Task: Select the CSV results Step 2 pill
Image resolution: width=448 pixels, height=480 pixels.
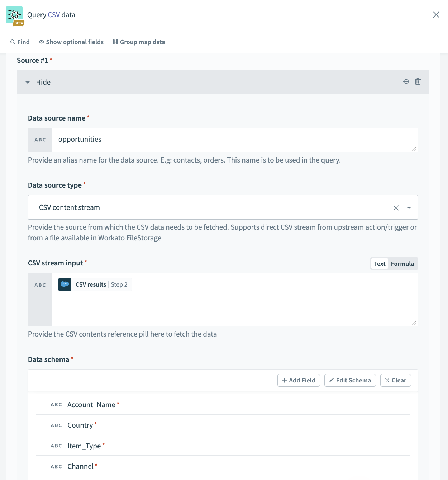Action: click(x=95, y=284)
